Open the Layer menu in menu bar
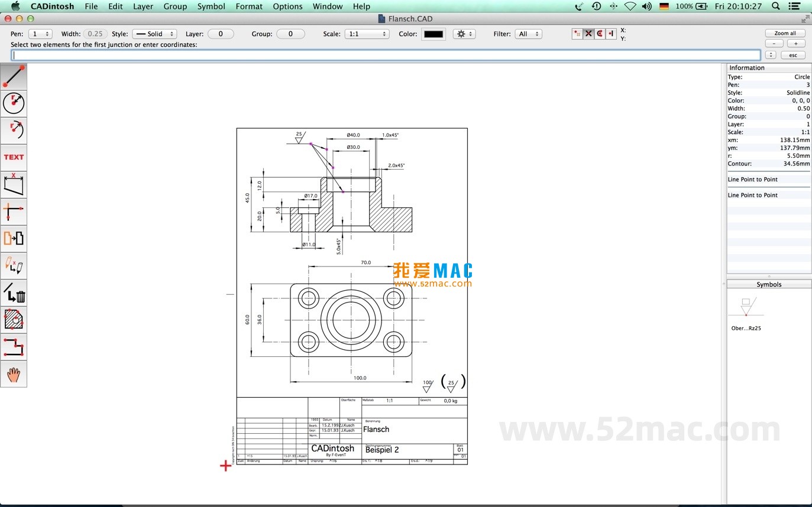 click(x=143, y=6)
